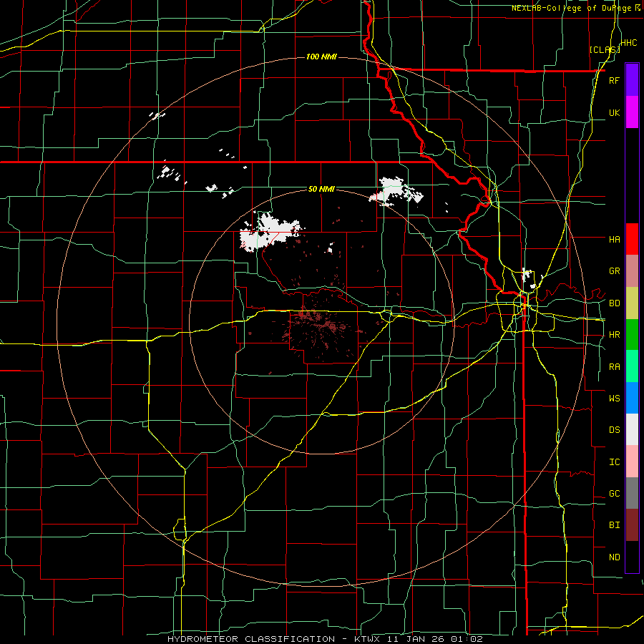Click the GC gray color swatch

tap(632, 493)
